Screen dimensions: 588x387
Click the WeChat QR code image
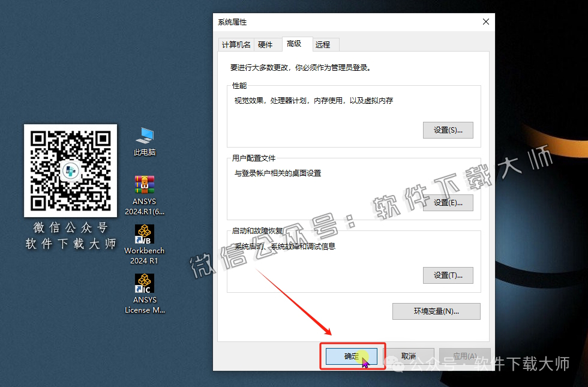tap(70, 170)
